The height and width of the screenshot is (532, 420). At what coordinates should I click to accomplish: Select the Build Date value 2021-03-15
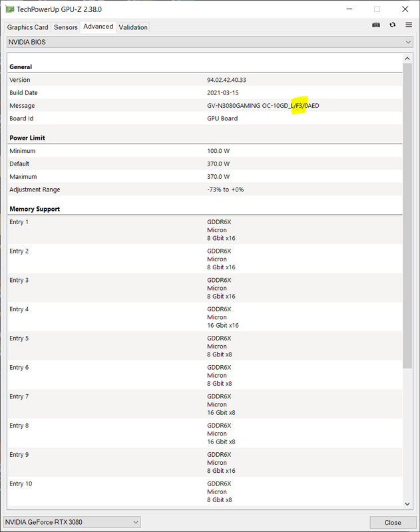[223, 92]
